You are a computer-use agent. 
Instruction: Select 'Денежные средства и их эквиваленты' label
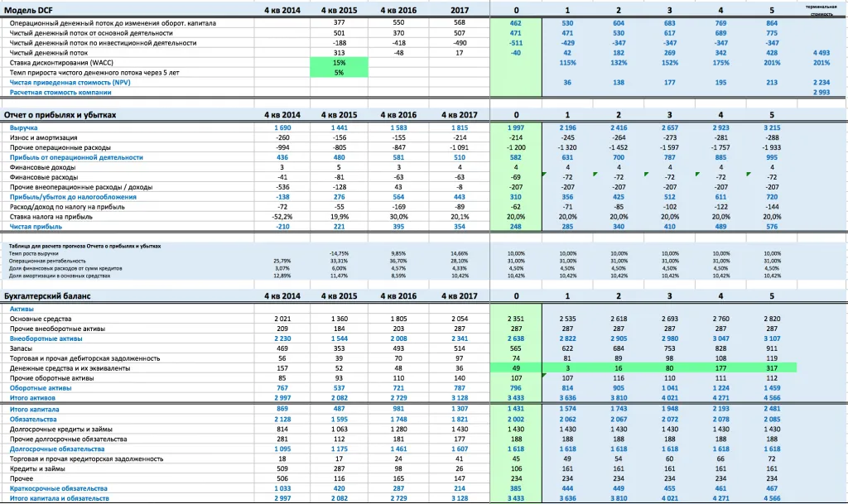70,367
